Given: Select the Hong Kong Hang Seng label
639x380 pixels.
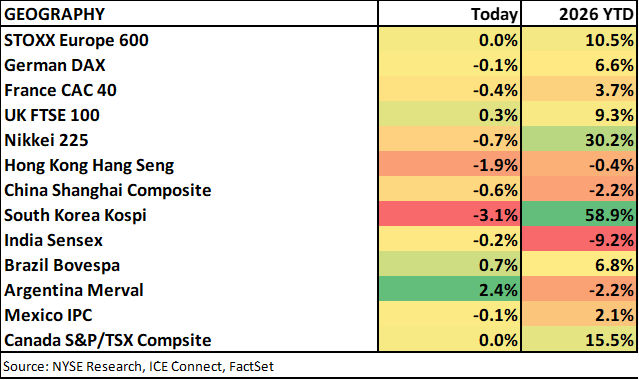Looking at the screenshot, I should (x=89, y=165).
